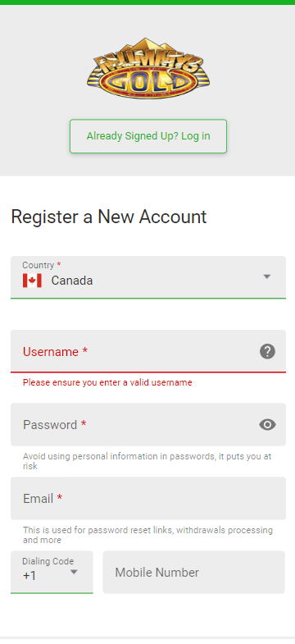The height and width of the screenshot is (644, 295).
Task: Click the +1 dialing code value
Action: tap(29, 576)
